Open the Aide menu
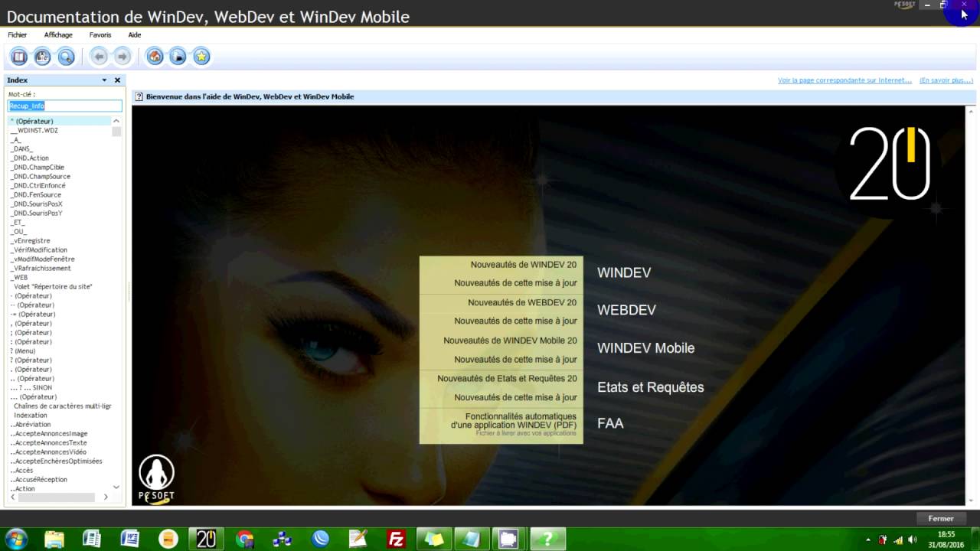Screen dimensions: 980x551 coord(135,34)
